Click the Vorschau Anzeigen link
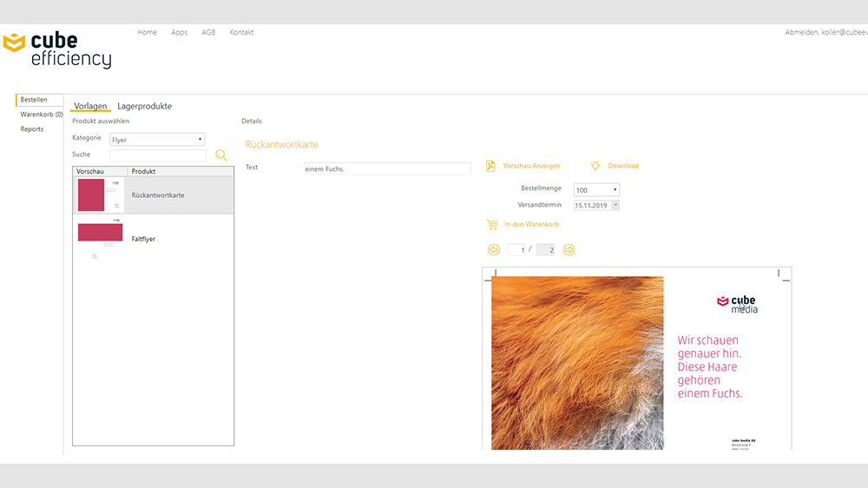Screen dimensions: 868x488 tap(531, 166)
